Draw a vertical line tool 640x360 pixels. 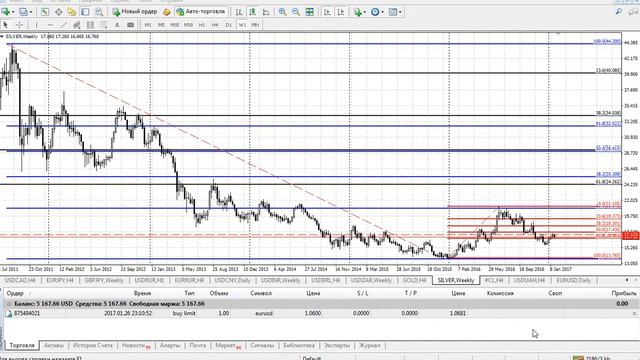click(x=37, y=25)
